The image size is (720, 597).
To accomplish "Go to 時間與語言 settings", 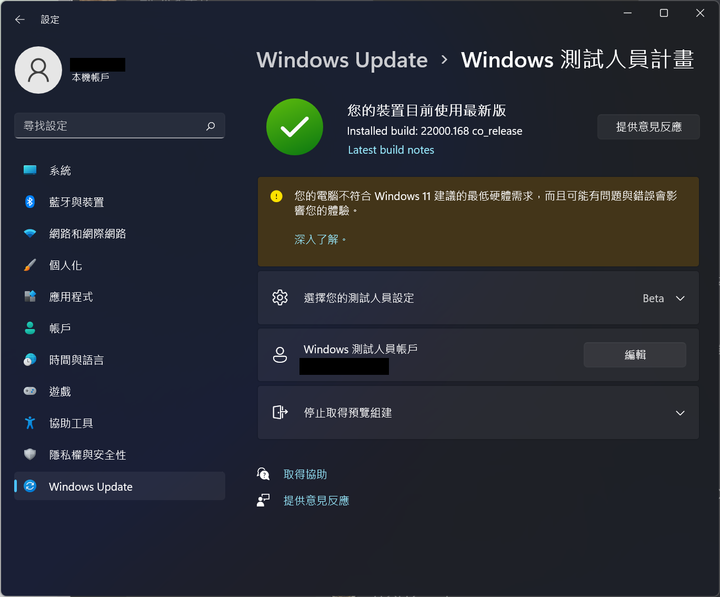I will pyautogui.click(x=119, y=360).
